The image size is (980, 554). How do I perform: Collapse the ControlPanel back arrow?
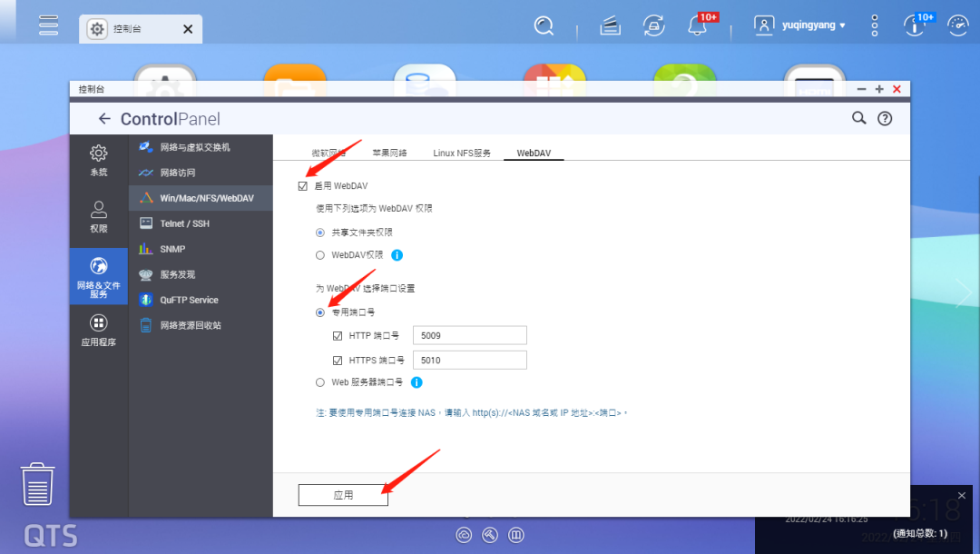[x=104, y=118]
